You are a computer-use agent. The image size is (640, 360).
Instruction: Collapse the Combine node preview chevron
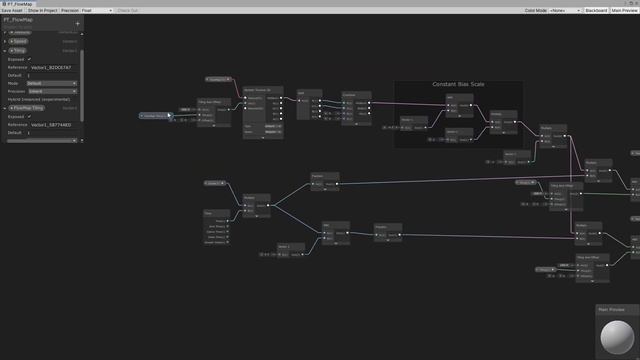coord(356,124)
